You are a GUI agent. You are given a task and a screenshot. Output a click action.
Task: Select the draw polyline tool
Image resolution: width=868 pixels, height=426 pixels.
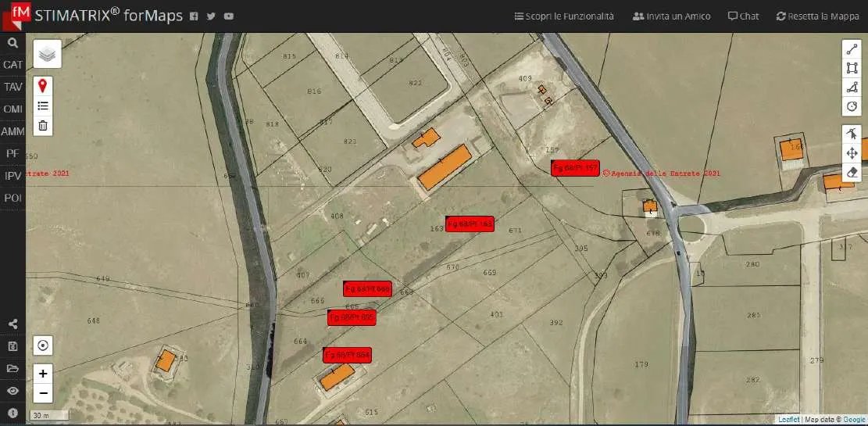(852, 49)
